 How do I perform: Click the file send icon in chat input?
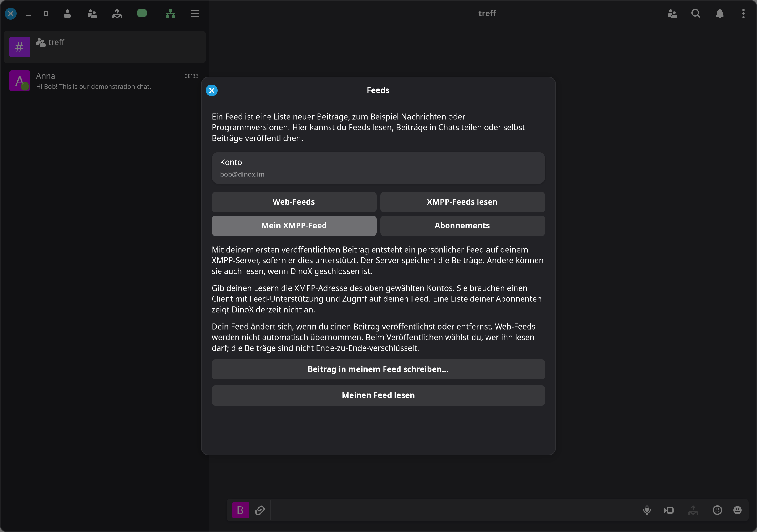pos(693,510)
